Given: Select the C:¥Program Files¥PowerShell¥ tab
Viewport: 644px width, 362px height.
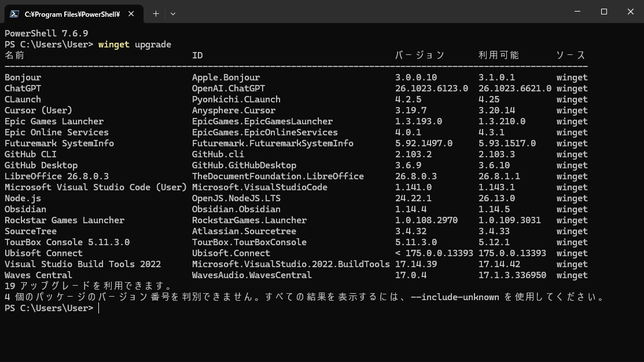Looking at the screenshot, I should coord(74,14).
